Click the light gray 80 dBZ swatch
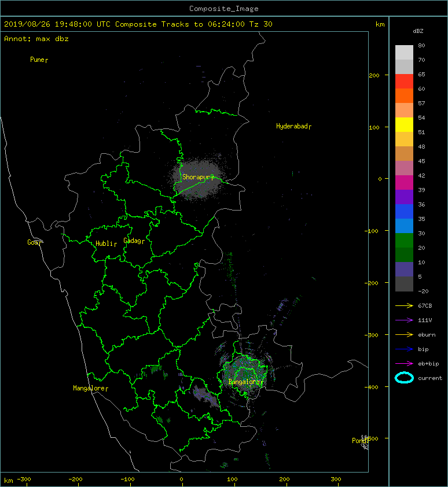Screen dimensions: 448x487 404,53
